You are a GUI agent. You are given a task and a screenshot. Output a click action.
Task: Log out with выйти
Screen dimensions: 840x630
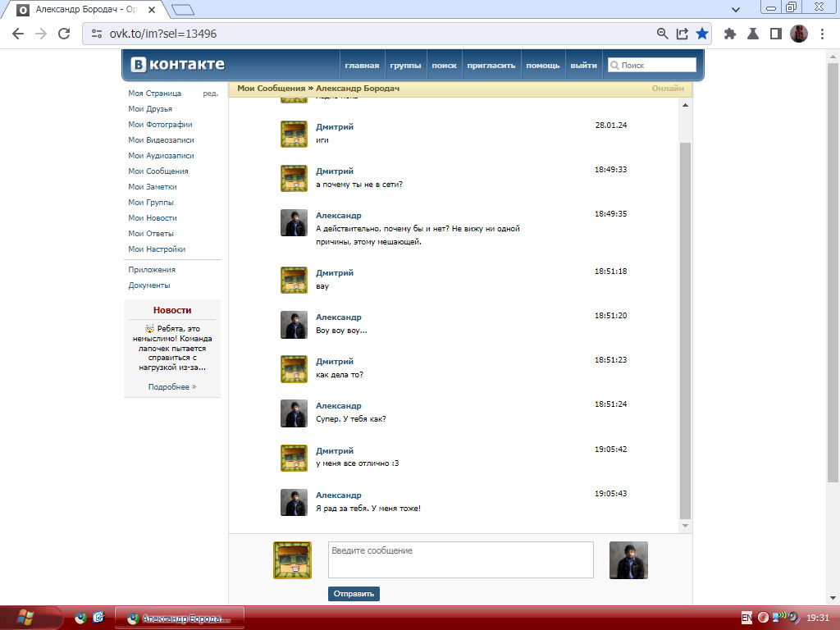[x=583, y=66]
